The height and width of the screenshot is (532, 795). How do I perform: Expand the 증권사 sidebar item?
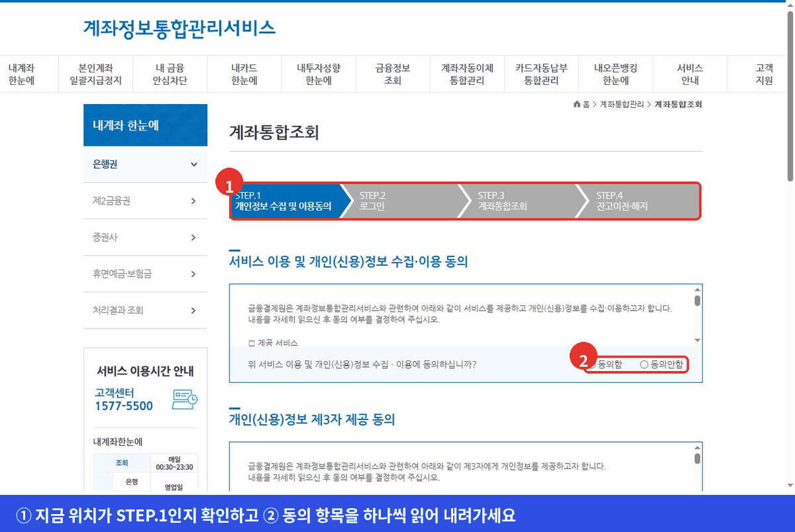coord(145,237)
